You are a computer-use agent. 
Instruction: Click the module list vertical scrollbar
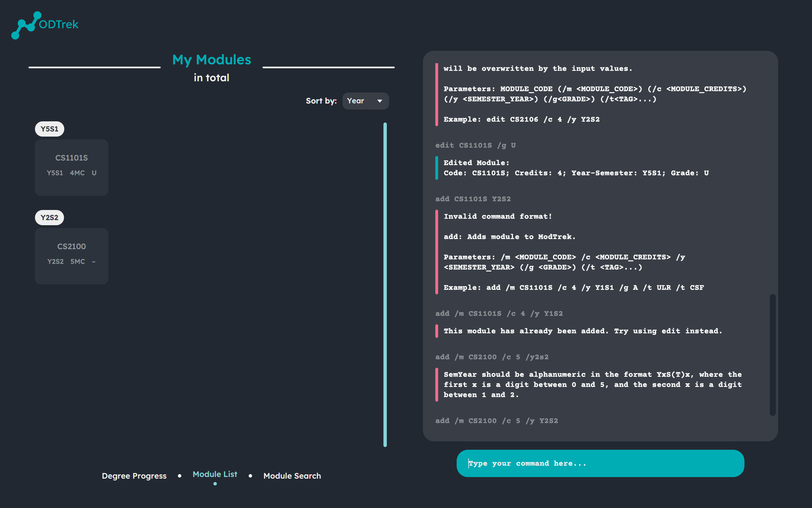(x=385, y=284)
